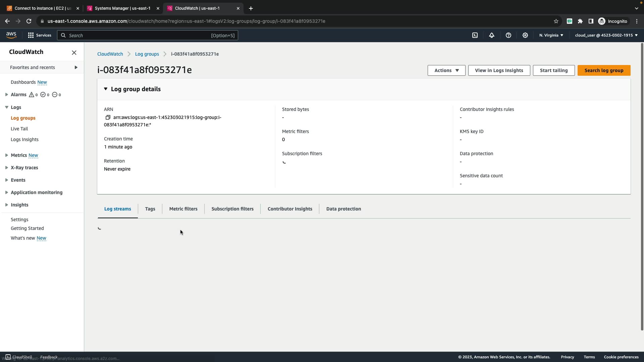Bookmark page with star icon
This screenshot has width=644, height=362.
556,21
